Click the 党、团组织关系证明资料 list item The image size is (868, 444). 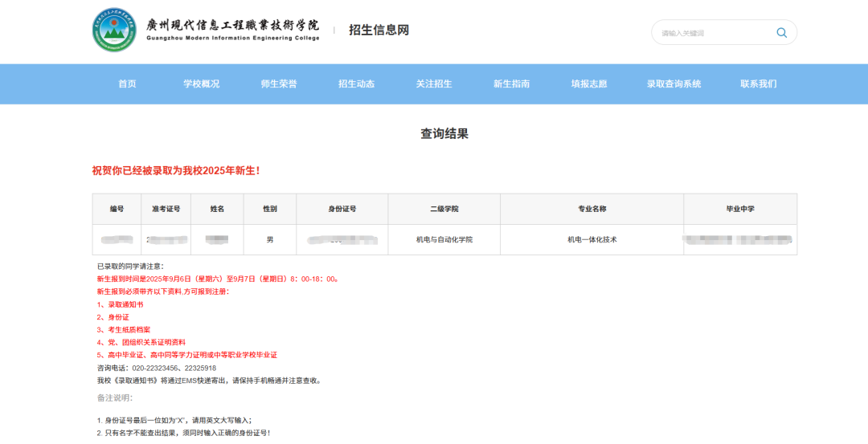[x=141, y=343]
